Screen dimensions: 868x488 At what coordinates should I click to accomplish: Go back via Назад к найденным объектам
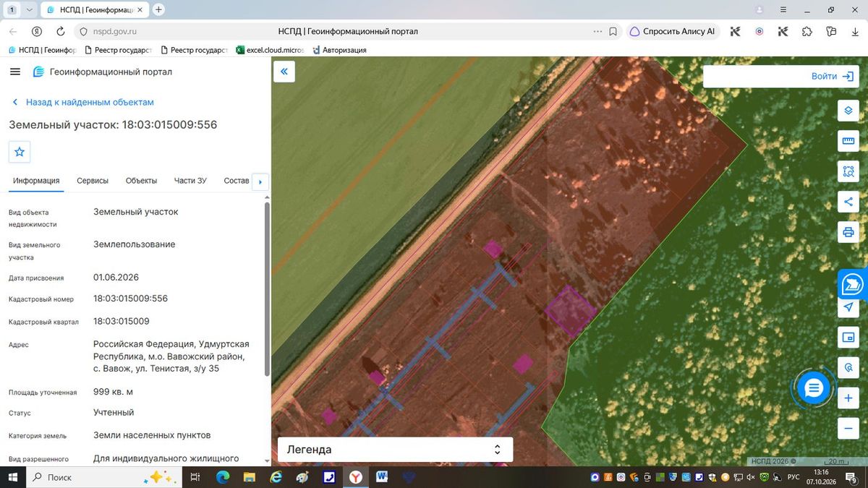(83, 103)
